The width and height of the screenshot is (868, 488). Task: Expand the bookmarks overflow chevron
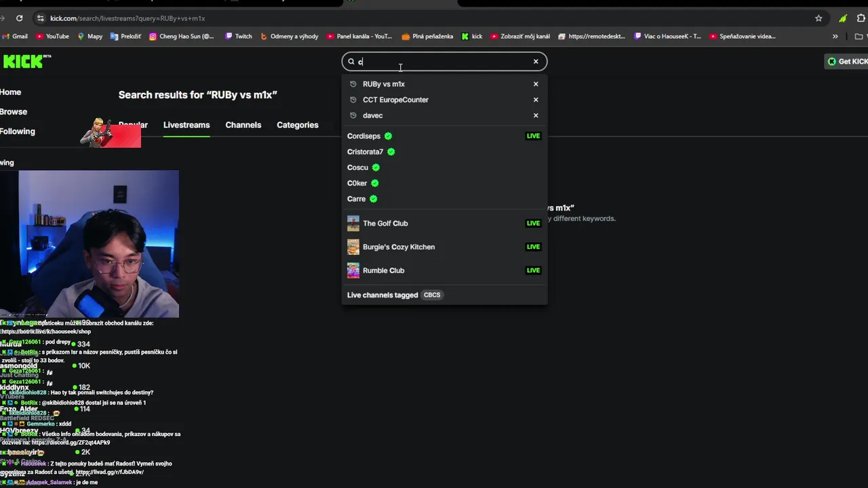(x=835, y=37)
